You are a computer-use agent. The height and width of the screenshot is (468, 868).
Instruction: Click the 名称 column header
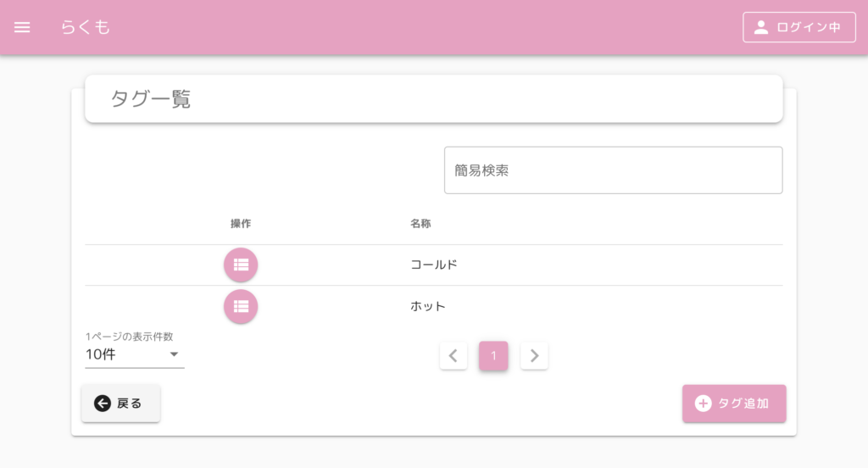click(420, 224)
